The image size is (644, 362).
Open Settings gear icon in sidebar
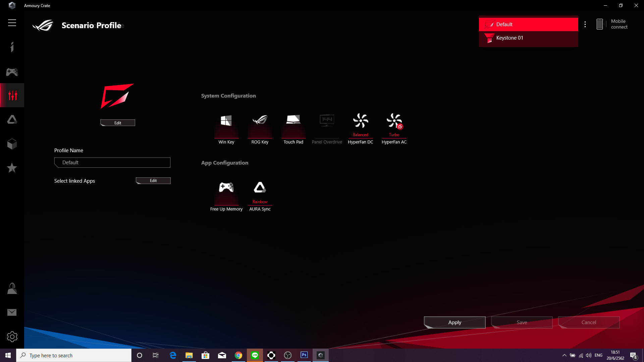tap(12, 337)
